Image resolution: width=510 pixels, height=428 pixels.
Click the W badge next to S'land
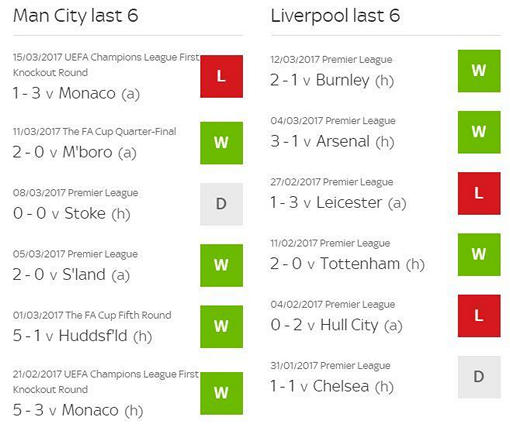tap(221, 265)
